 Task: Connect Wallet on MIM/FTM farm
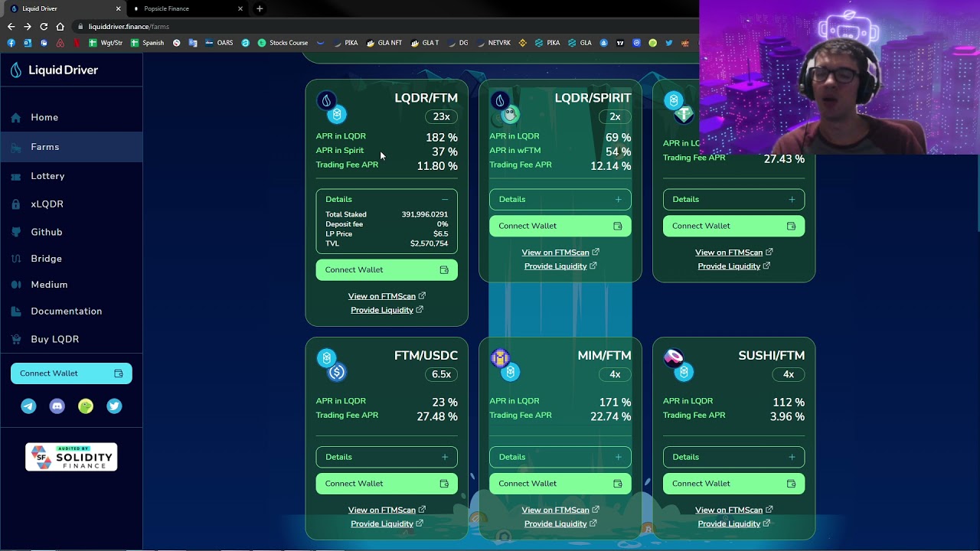pyautogui.click(x=560, y=484)
